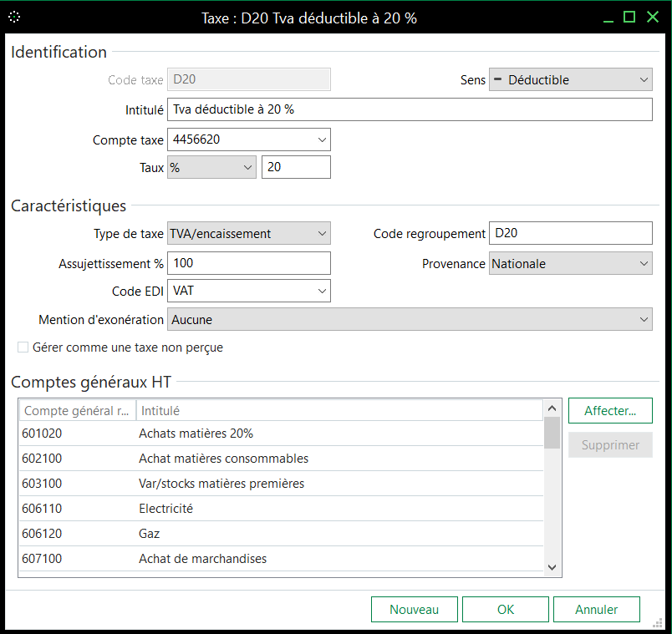This screenshot has width=672, height=634.
Task: Click the Nouveau button
Action: point(414,610)
